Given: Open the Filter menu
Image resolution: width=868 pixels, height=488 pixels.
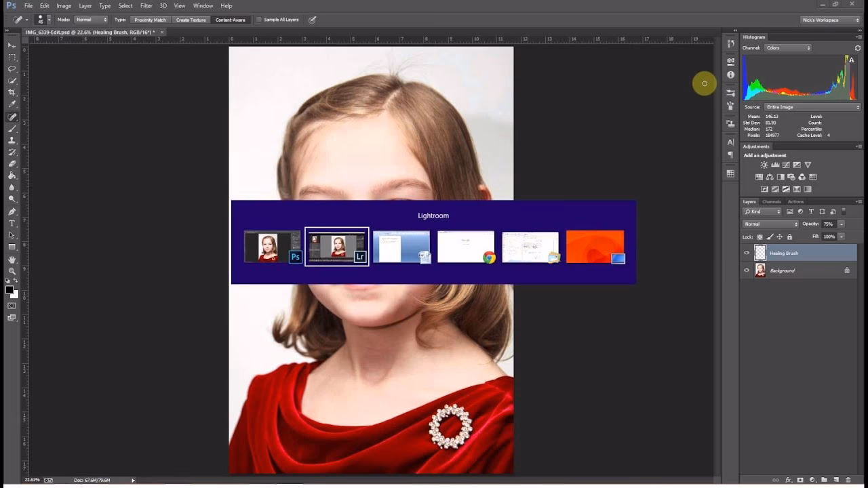Looking at the screenshot, I should [x=146, y=5].
